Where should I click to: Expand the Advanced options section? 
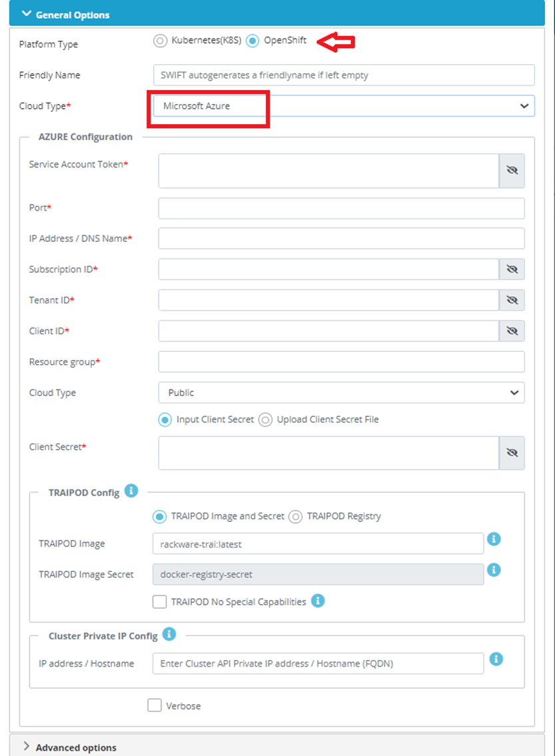click(277, 747)
